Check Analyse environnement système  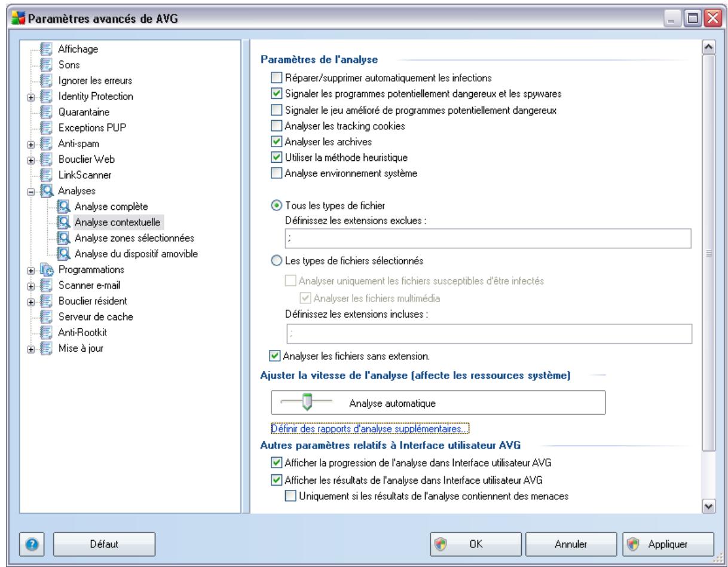[276, 173]
